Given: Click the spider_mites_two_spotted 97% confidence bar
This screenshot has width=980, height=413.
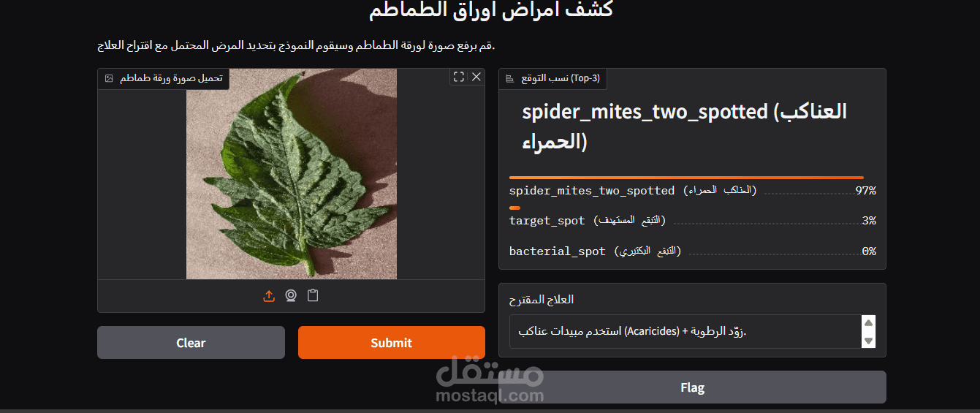Looking at the screenshot, I should click(x=686, y=178).
